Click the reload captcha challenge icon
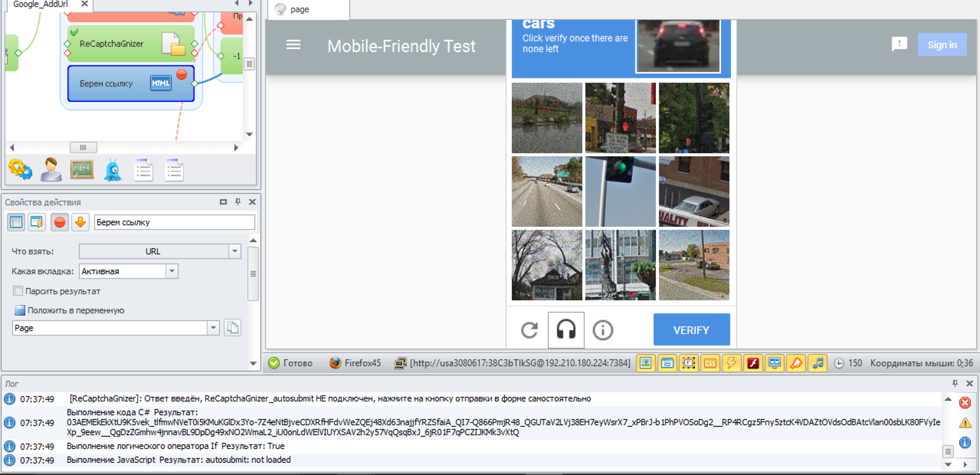Screen dimensions: 980x475 coord(529,330)
